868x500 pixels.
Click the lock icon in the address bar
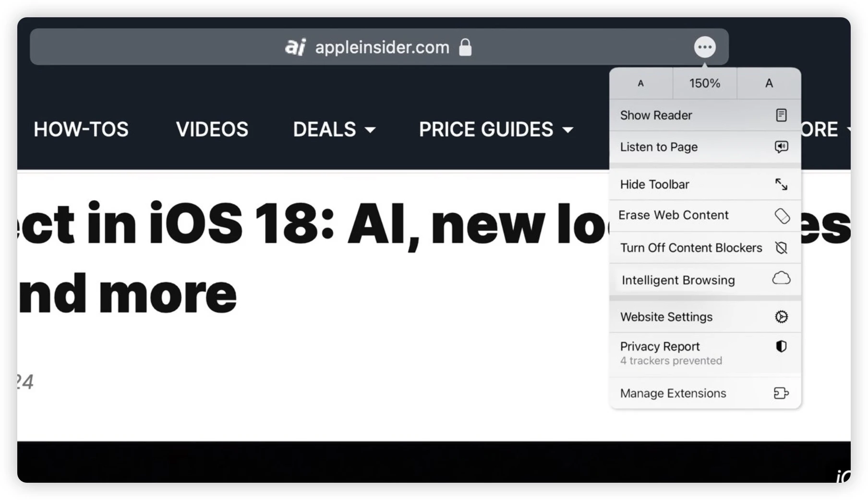click(x=465, y=47)
